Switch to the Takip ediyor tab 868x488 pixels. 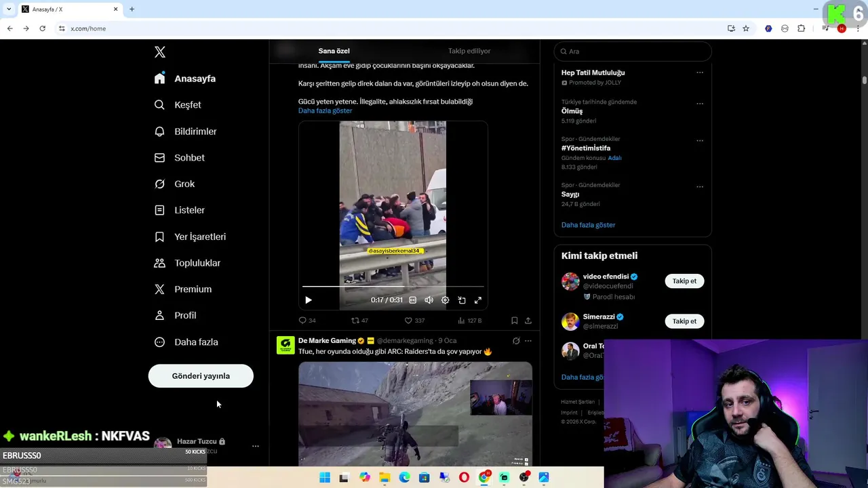pos(469,51)
